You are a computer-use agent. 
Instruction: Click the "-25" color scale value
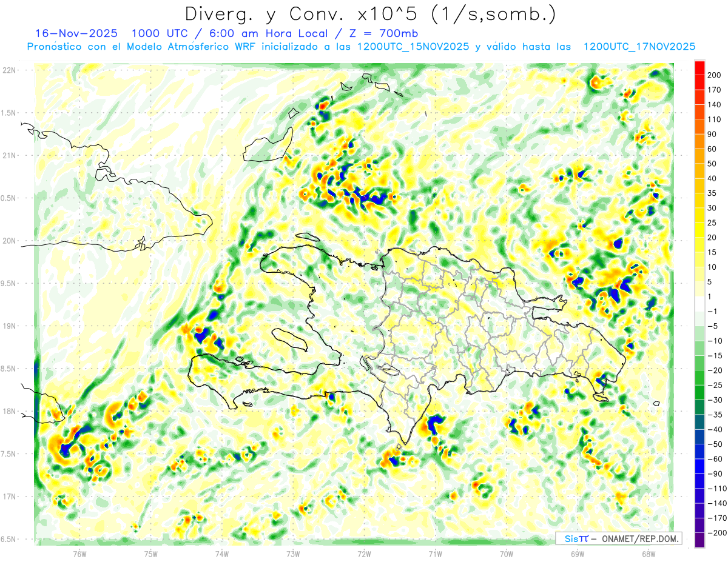point(714,385)
